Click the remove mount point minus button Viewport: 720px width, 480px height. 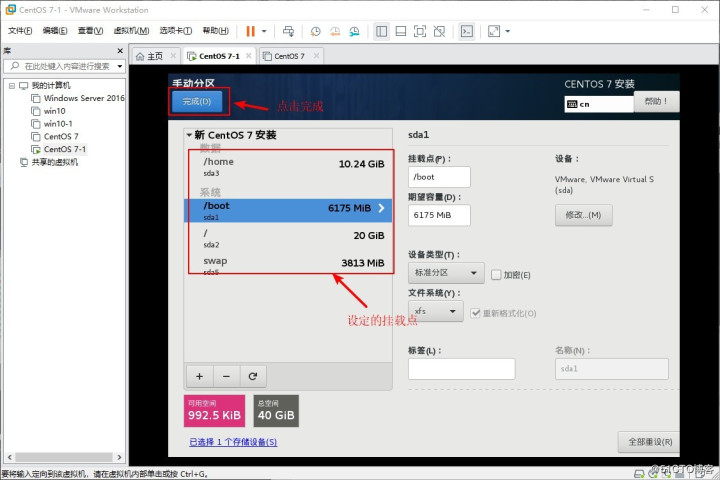pyautogui.click(x=226, y=376)
